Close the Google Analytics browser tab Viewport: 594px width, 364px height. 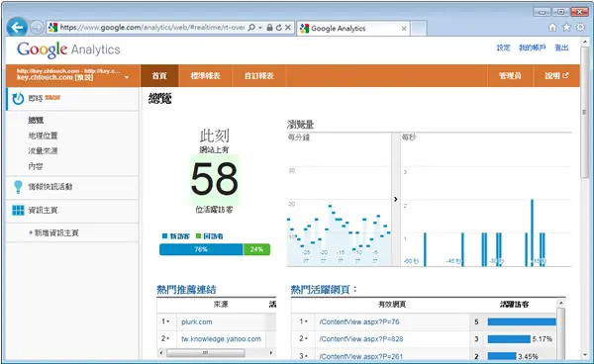tap(404, 29)
